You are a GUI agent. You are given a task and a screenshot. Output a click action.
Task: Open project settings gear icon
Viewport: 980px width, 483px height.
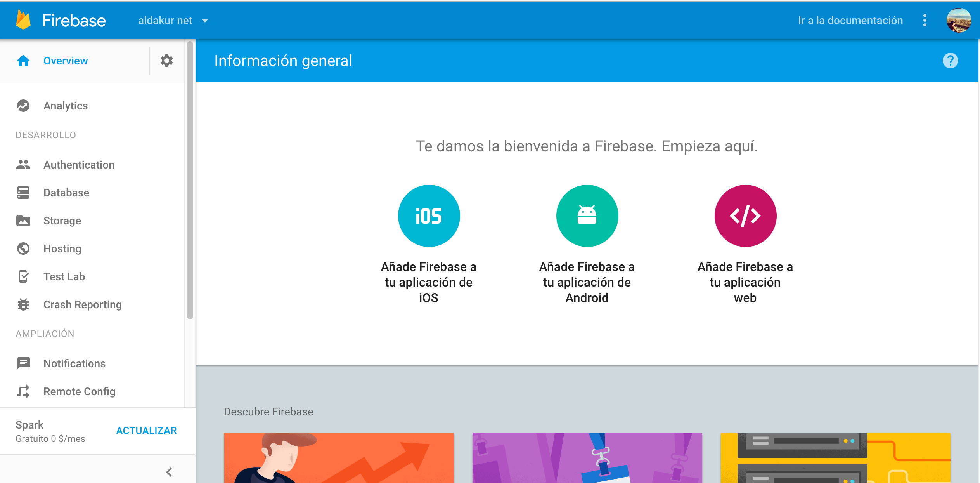[167, 61]
